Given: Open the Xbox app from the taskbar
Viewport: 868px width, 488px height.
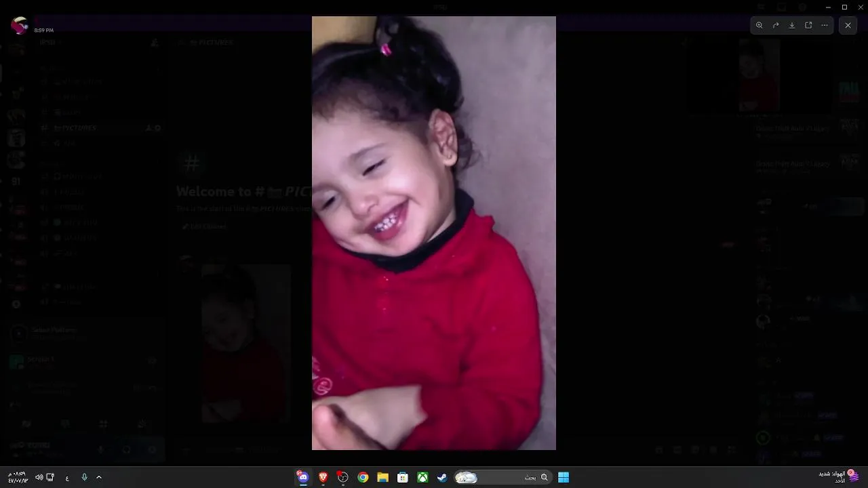Looking at the screenshot, I should pos(422,477).
